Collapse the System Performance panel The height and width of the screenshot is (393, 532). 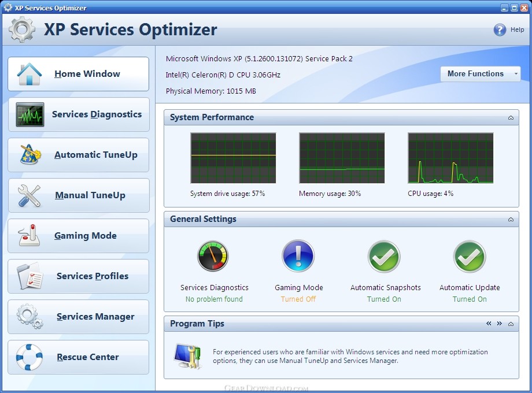511,118
